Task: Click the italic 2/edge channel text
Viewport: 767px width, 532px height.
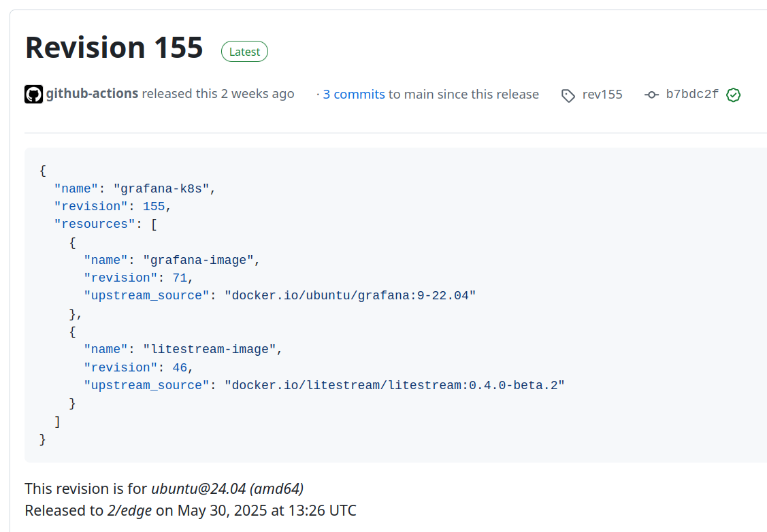Action: 129,510
